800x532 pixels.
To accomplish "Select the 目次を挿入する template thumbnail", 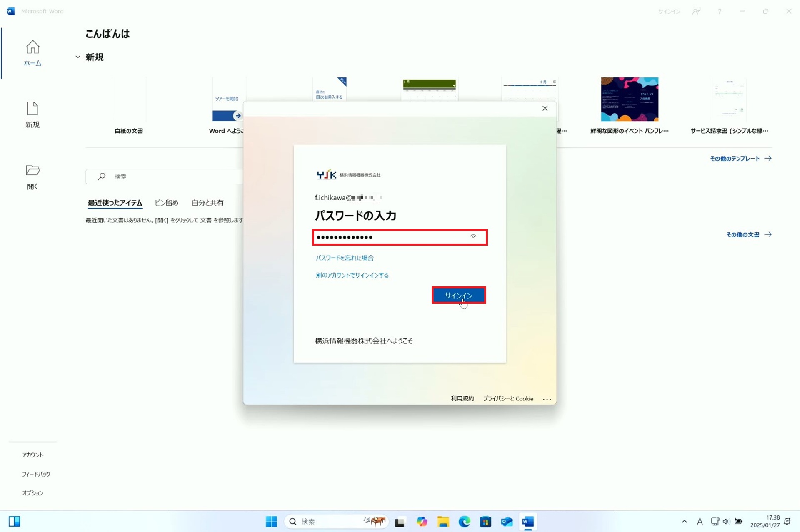I will [329, 89].
